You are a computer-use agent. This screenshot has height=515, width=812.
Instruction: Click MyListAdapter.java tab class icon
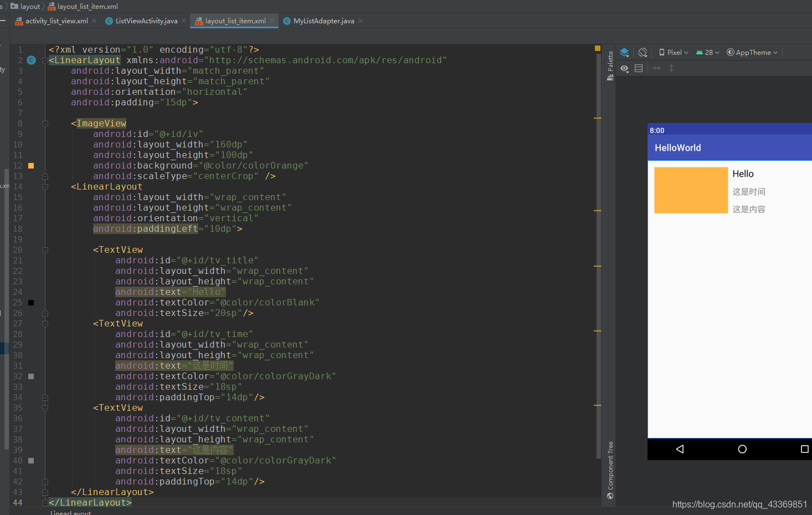click(x=287, y=21)
